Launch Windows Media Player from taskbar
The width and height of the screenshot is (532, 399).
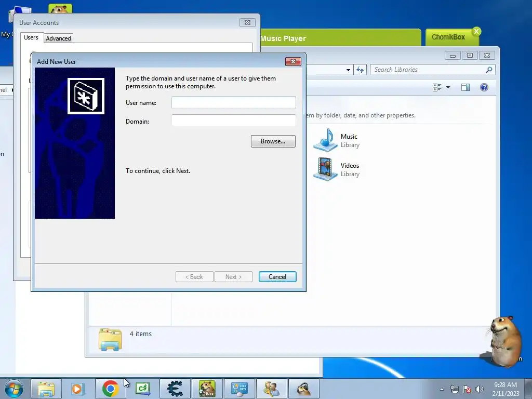[x=78, y=389]
